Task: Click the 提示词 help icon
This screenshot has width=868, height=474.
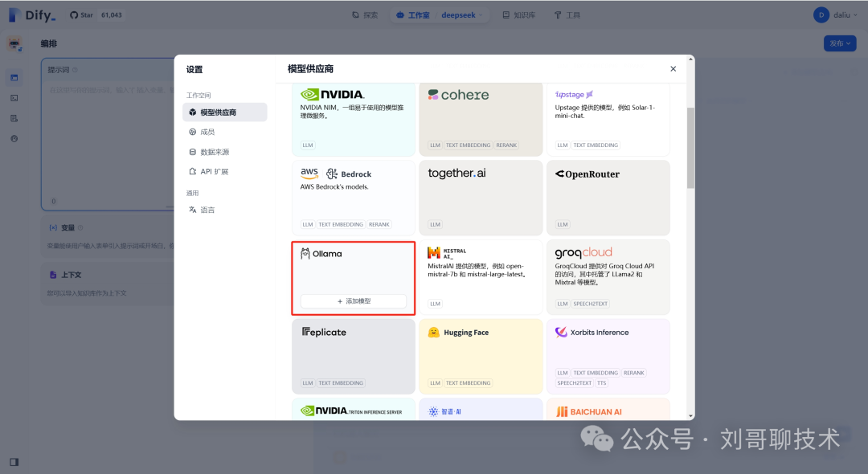Action: (x=75, y=70)
